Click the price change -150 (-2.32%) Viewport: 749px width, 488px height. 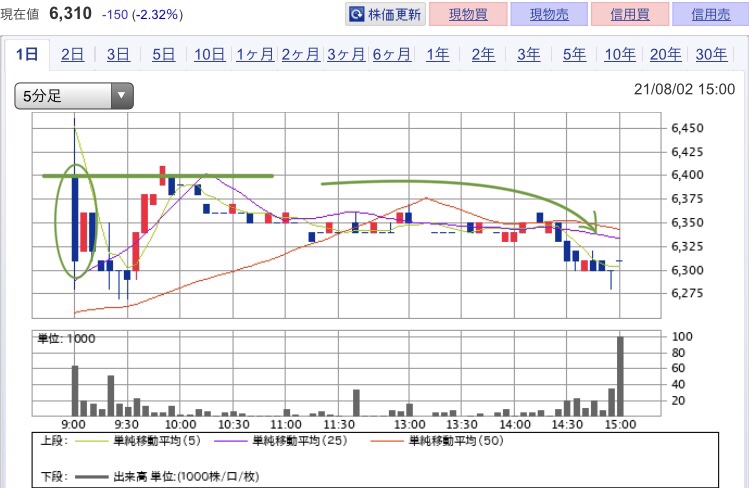142,14
